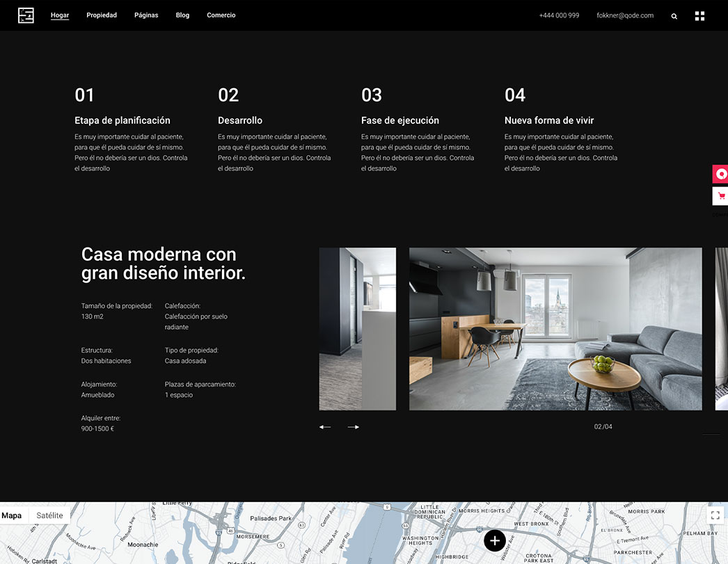Open the search magnifier icon

pos(674,16)
